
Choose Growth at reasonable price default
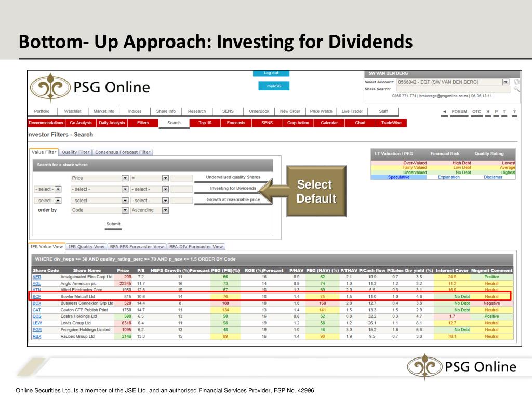point(233,200)
